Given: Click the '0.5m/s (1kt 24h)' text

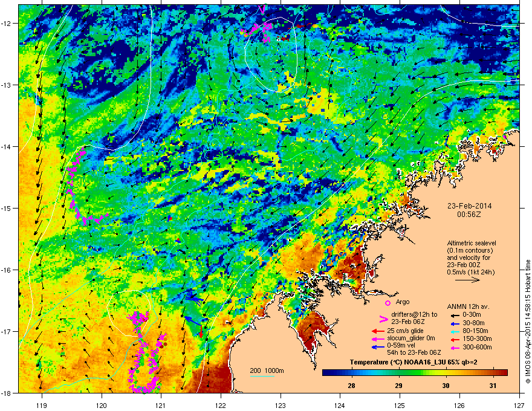Looking at the screenshot, I should click(470, 272).
